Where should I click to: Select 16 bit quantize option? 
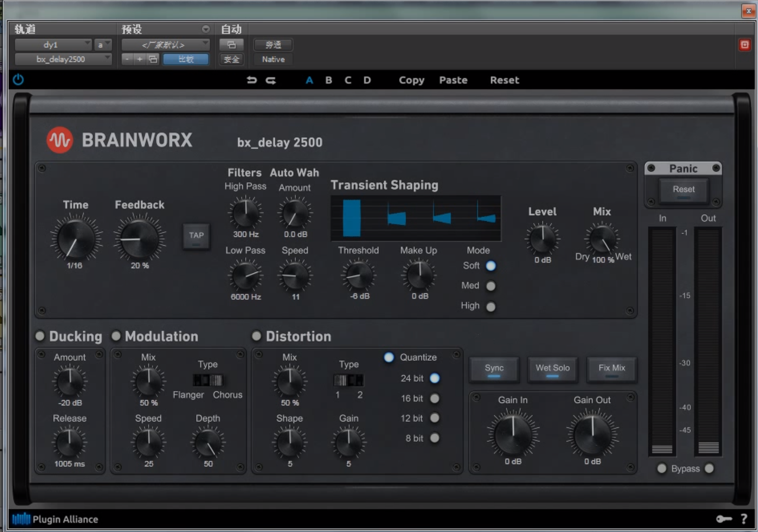(435, 398)
